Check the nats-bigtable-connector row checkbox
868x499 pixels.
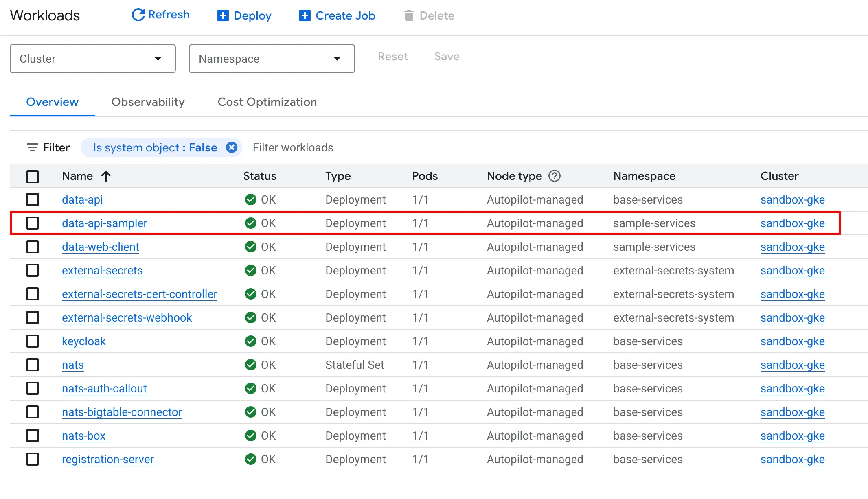coord(33,412)
